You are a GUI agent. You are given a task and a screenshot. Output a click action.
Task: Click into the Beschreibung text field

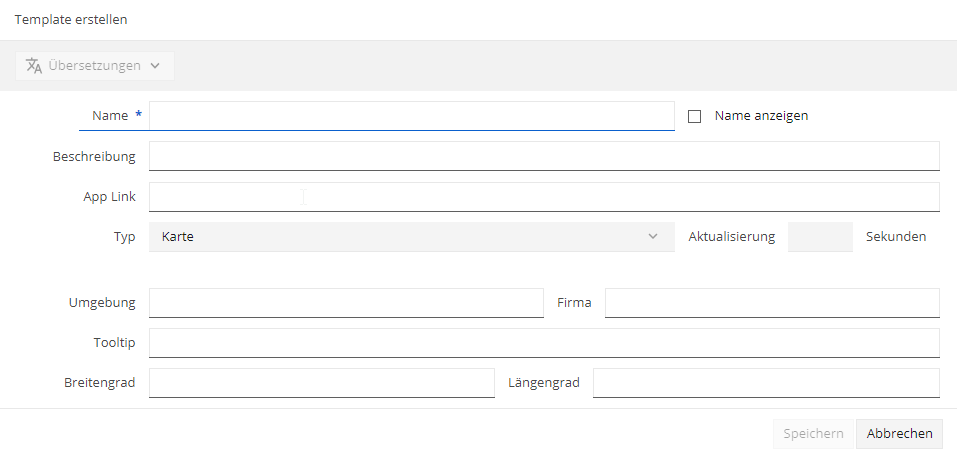(x=544, y=156)
